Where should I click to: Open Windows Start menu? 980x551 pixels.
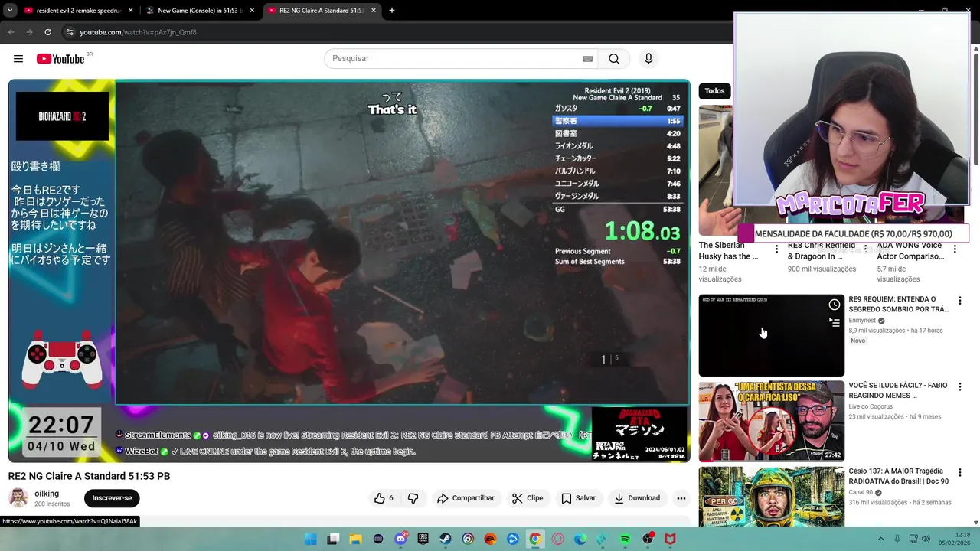click(311, 540)
